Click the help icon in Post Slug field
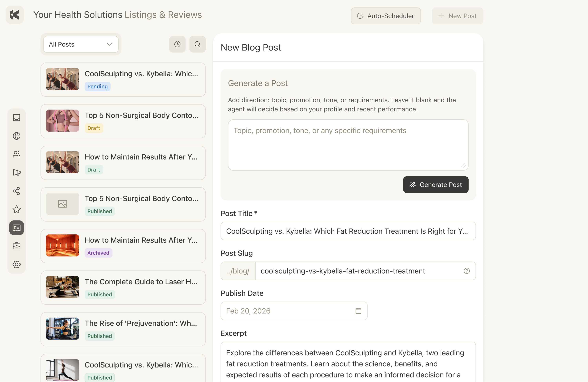Image resolution: width=588 pixels, height=382 pixels. [467, 271]
